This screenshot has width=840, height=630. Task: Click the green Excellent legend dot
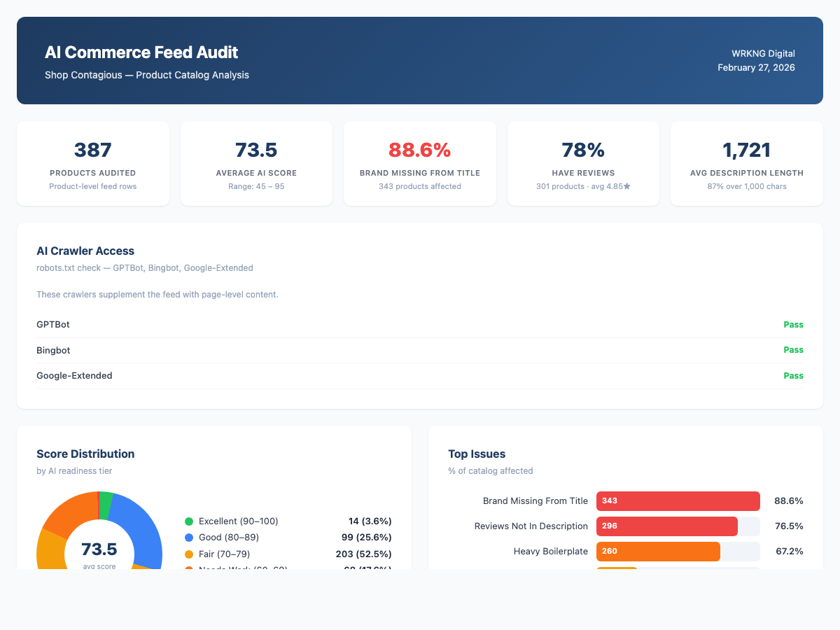tap(188, 521)
